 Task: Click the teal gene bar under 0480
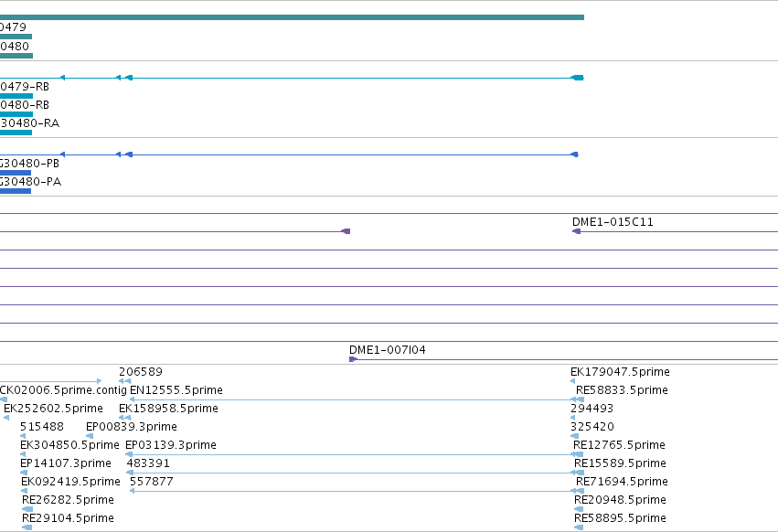point(16,56)
